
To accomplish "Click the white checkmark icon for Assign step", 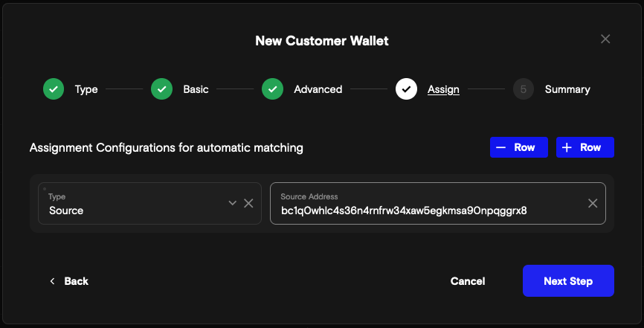I will click(x=406, y=89).
